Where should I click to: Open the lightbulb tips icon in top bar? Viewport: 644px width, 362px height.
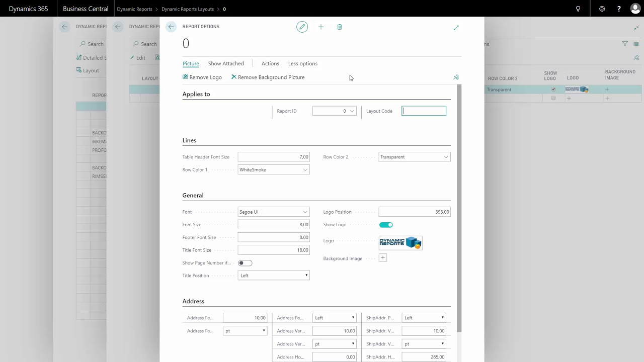click(578, 9)
